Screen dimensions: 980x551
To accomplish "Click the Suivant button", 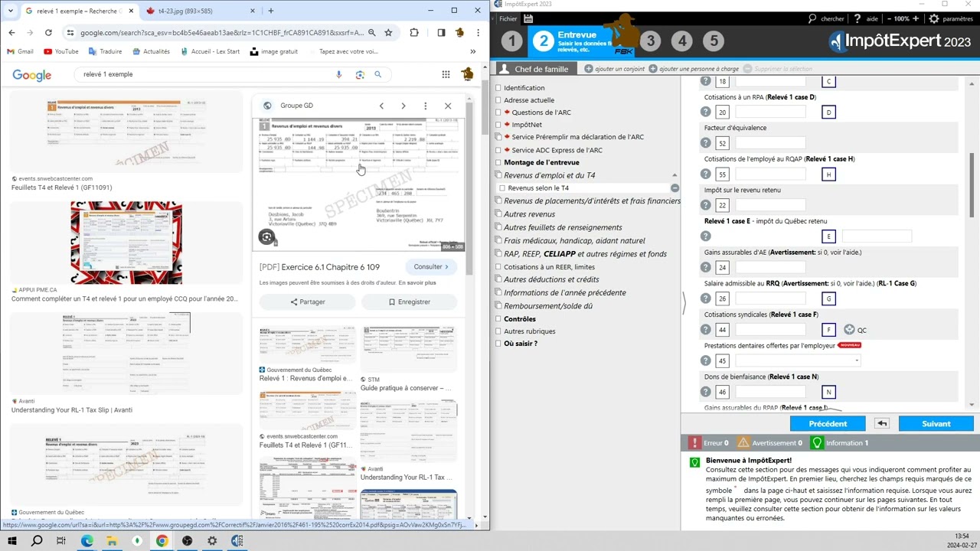I will click(x=936, y=423).
